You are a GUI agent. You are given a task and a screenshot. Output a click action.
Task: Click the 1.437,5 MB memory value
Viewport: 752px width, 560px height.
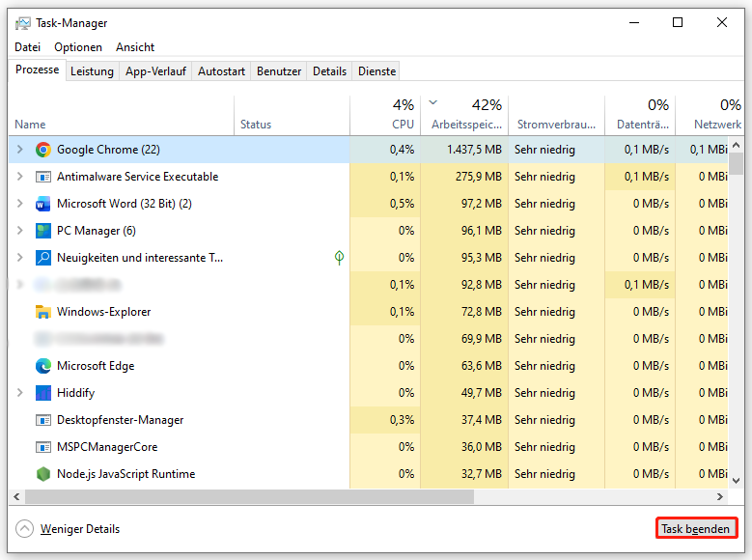click(474, 150)
